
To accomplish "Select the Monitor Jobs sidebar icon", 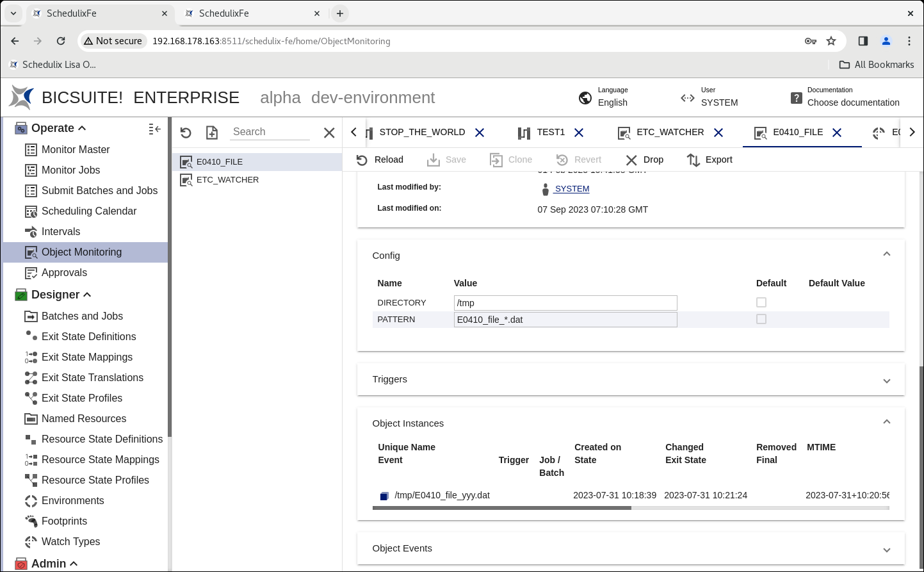I will tap(31, 170).
